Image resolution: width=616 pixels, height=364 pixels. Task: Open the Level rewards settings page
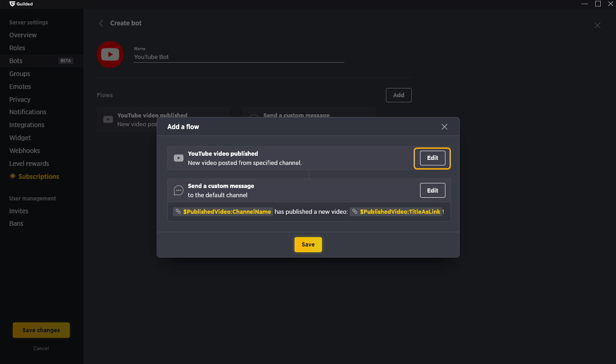coord(29,164)
